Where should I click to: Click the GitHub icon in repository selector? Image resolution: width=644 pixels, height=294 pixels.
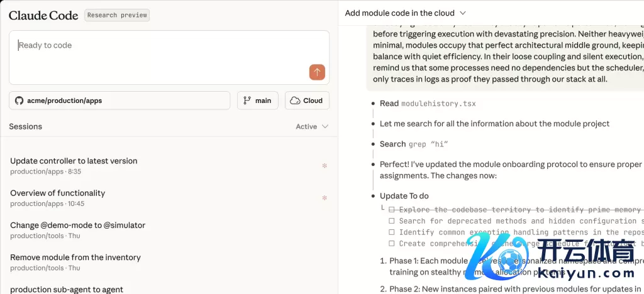[x=19, y=101]
